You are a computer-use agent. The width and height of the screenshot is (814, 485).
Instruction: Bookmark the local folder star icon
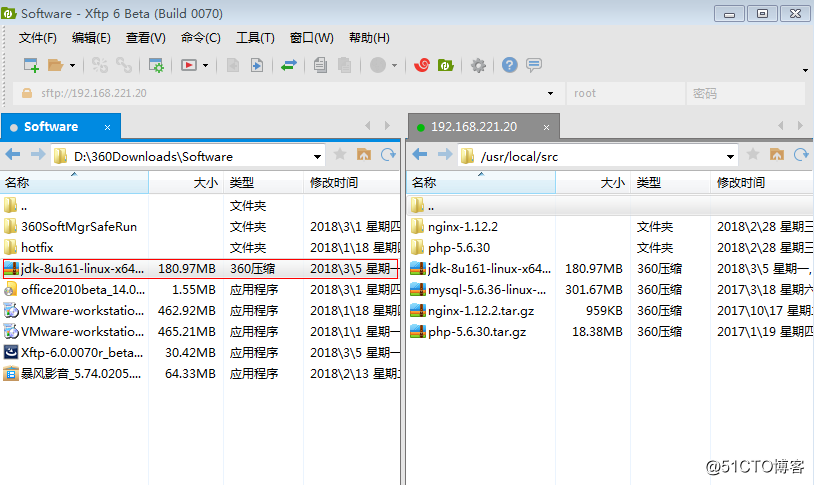point(340,154)
